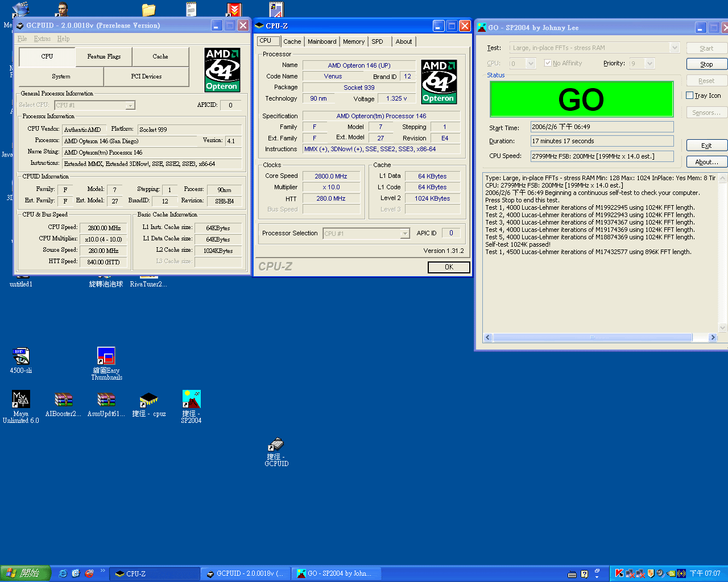Viewport: 728px width, 582px height.
Task: Select the cpuz shortcut on desktop
Action: [x=148, y=405]
